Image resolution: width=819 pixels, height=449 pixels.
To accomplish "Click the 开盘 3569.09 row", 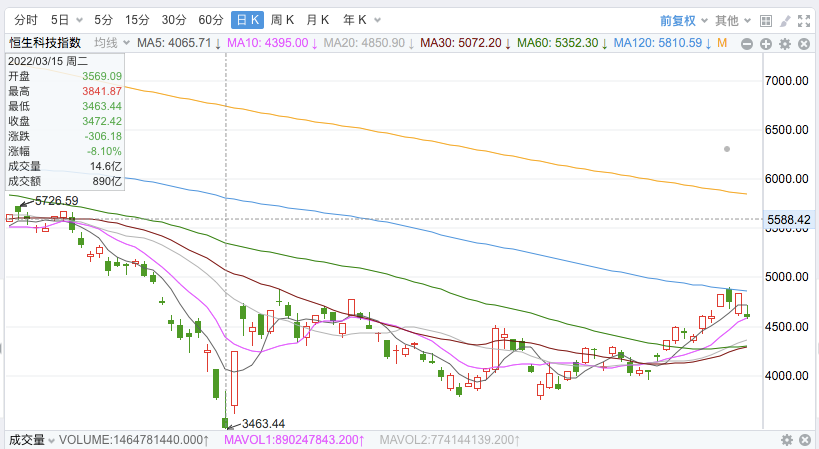I will [x=65, y=76].
